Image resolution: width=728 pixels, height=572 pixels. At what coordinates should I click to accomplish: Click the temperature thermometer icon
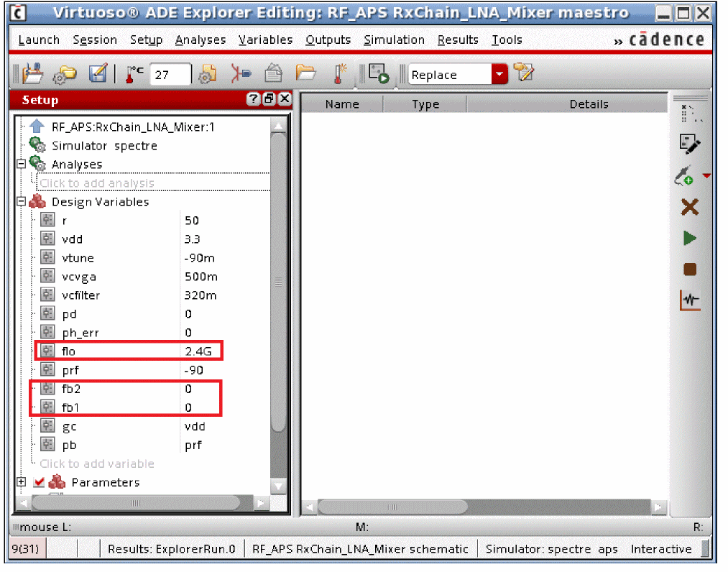click(x=134, y=74)
